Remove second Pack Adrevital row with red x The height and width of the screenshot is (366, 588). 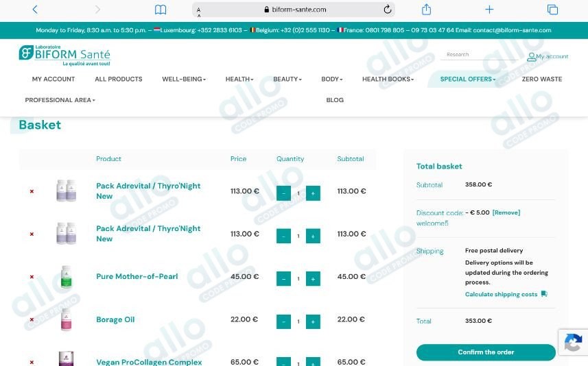coord(32,234)
